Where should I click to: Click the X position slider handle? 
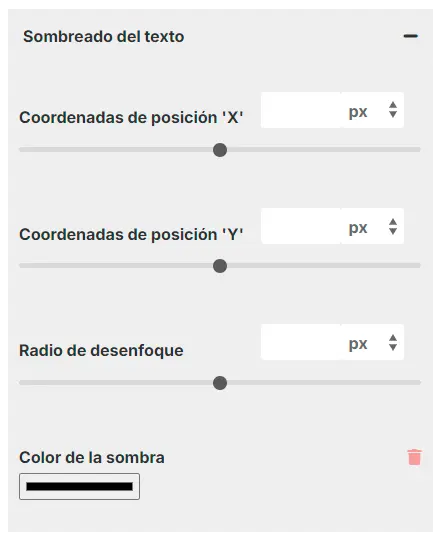click(x=220, y=150)
